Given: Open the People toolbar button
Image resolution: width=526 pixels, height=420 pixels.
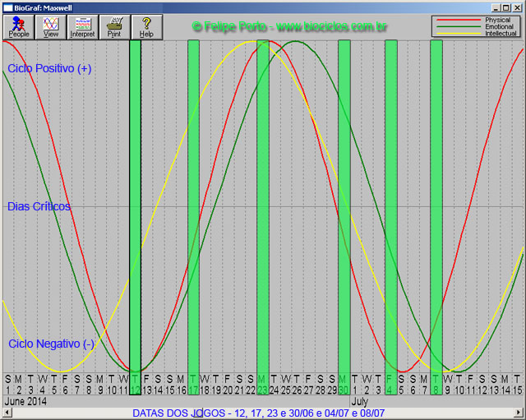Looking at the screenshot, I should pos(19,27).
